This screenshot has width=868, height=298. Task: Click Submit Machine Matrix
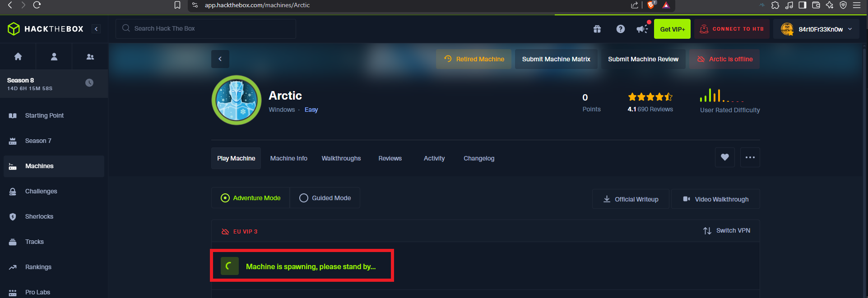coord(556,59)
